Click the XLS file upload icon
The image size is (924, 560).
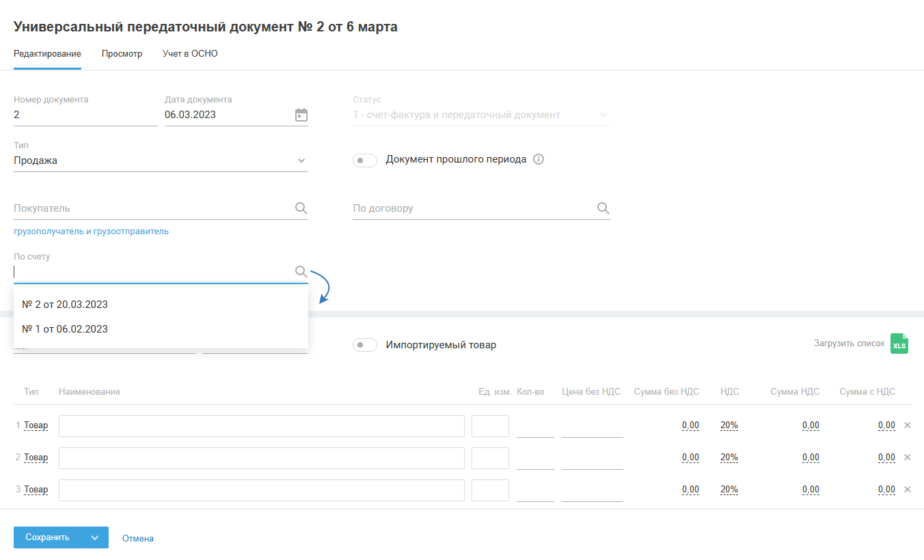click(x=899, y=344)
